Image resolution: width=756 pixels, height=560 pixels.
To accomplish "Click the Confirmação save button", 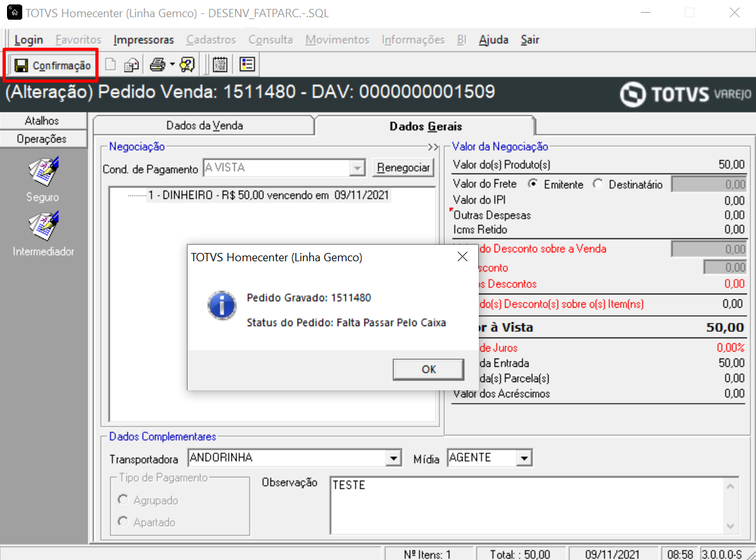I will (x=52, y=65).
